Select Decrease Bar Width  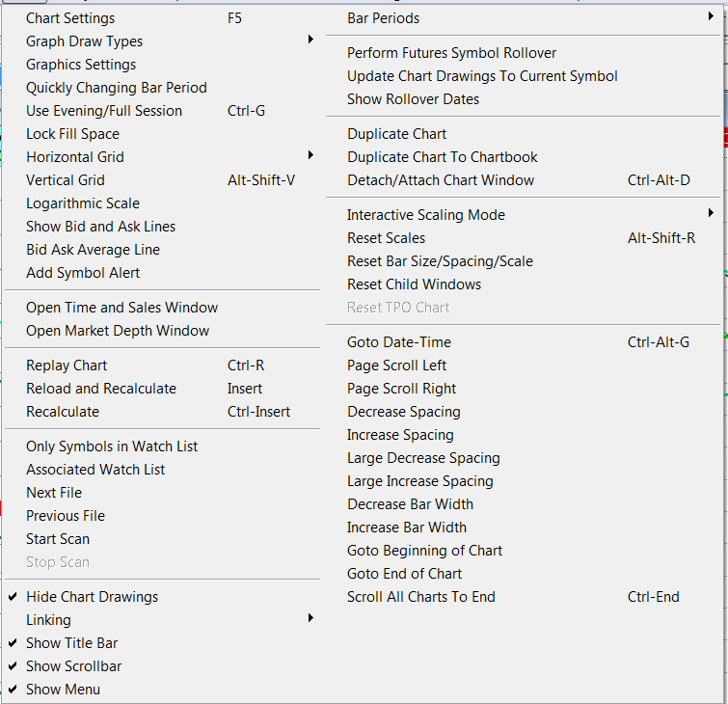pyautogui.click(x=524, y=504)
